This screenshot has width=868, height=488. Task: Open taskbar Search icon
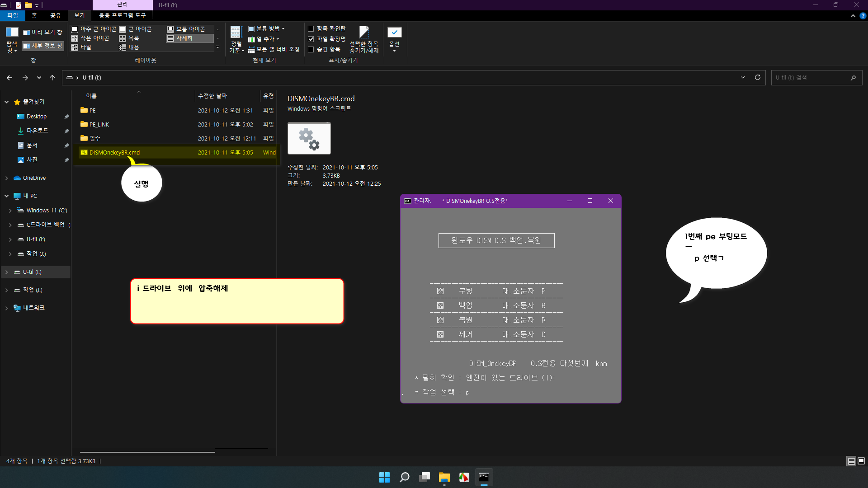(405, 477)
